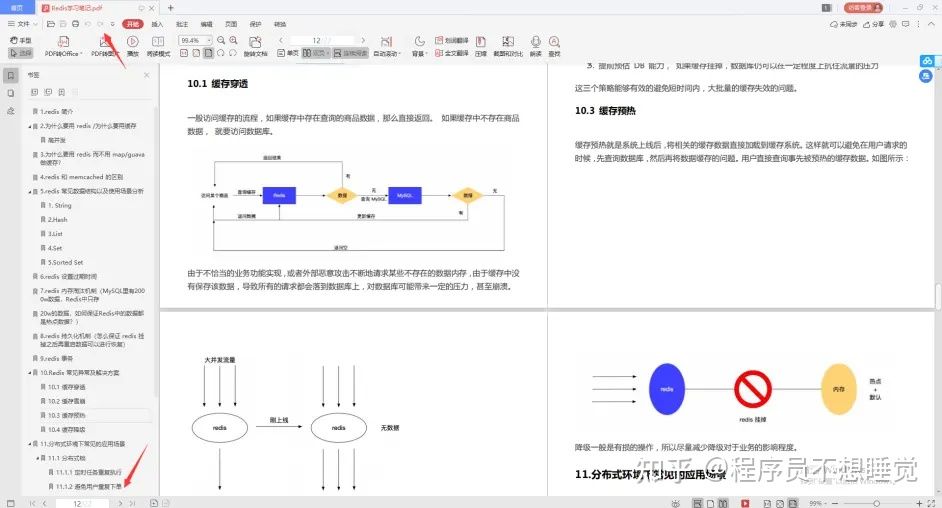This screenshot has width=942, height=508.
Task: Toggle double page (双页) view
Action: pyautogui.click(x=315, y=53)
